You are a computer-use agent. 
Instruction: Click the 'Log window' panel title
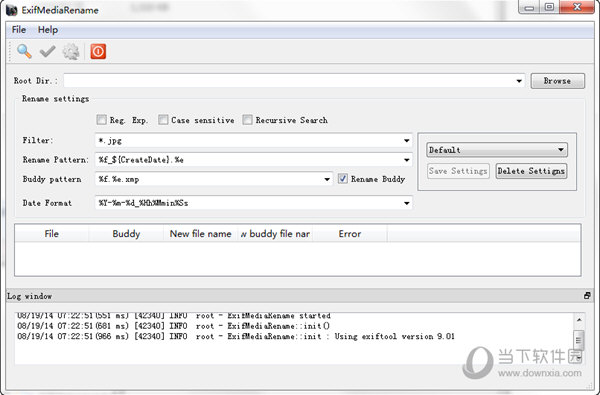29,296
